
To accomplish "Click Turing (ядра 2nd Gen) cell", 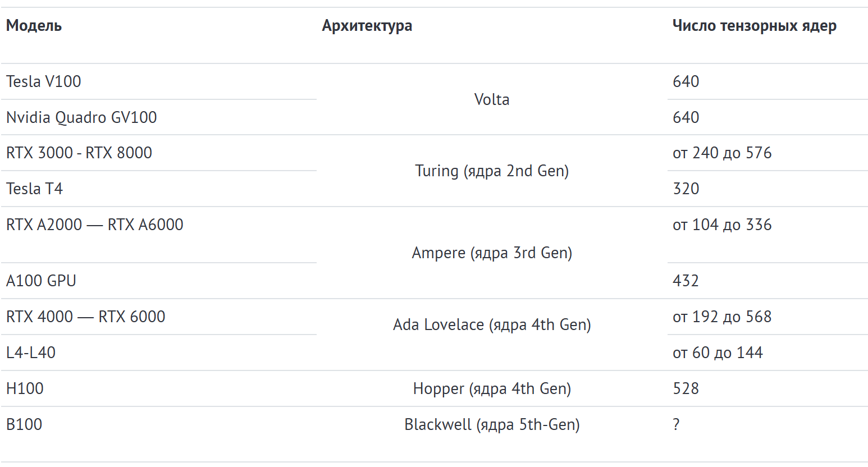I will click(x=492, y=171).
